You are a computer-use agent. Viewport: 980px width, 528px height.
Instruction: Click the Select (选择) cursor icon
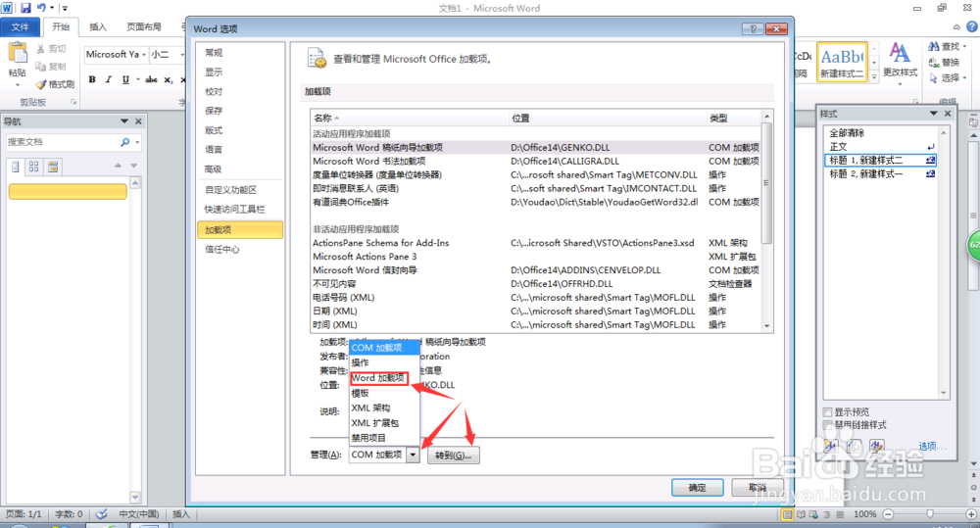tap(934, 78)
